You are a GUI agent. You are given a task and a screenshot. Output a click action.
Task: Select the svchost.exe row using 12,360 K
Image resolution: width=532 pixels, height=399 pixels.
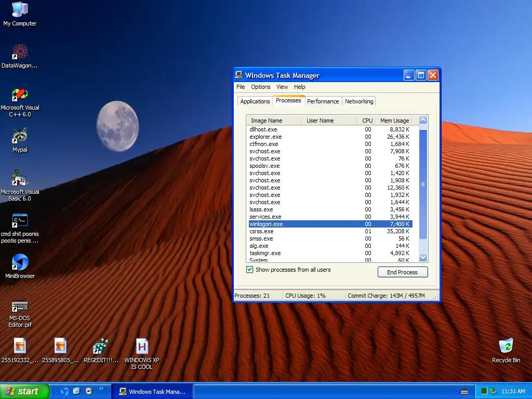pos(330,188)
